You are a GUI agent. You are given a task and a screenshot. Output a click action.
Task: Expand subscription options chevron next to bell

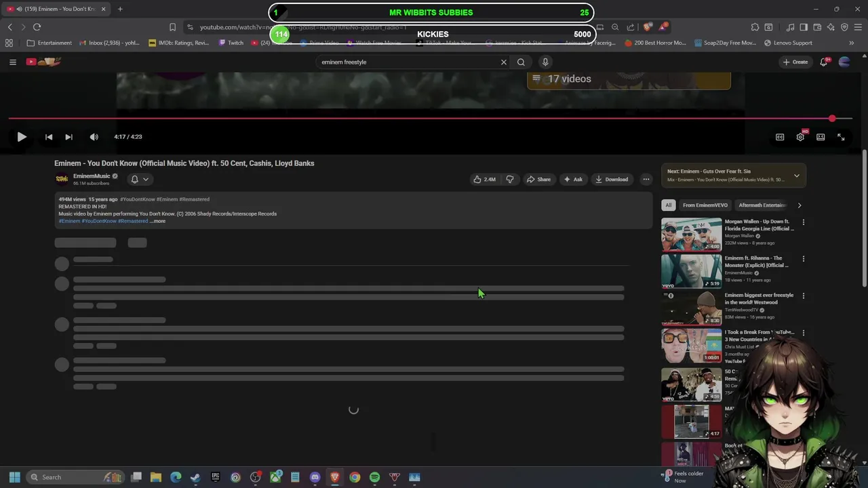pos(146,179)
